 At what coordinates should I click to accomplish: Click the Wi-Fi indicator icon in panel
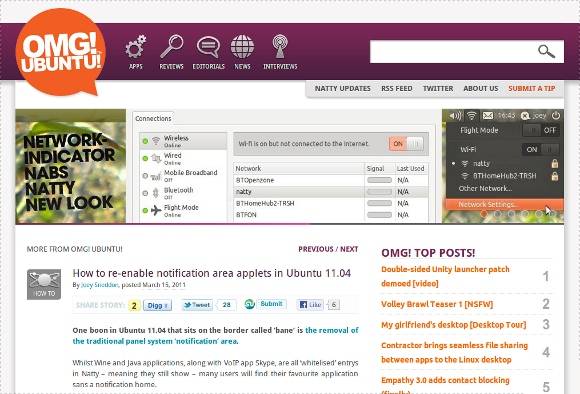[471, 116]
